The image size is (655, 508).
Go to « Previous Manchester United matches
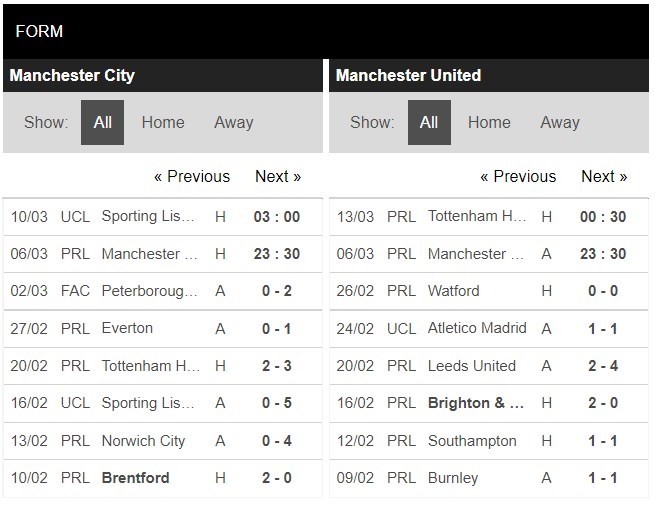coord(518,176)
